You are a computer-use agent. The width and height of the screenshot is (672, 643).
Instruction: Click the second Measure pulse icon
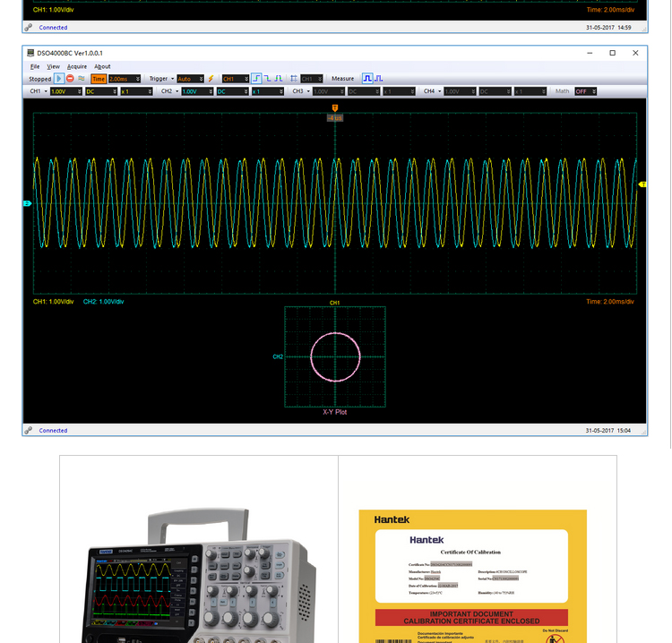pos(377,79)
